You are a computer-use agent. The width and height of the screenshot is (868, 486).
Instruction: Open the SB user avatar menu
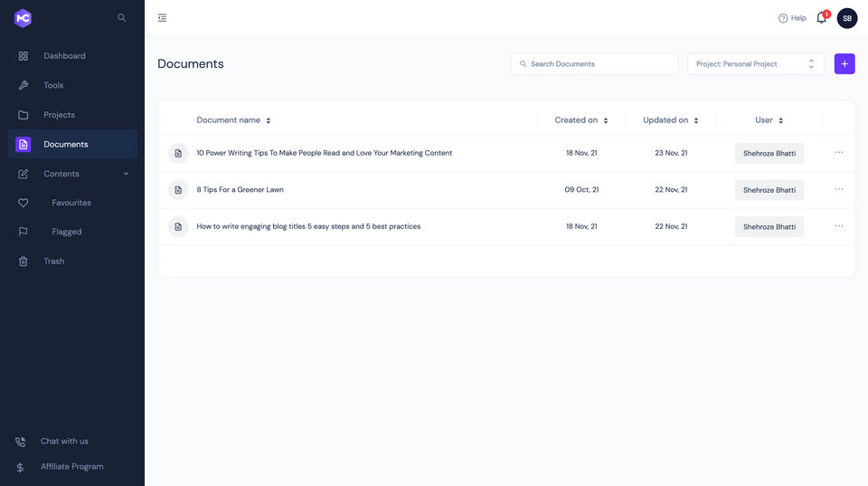coord(847,18)
